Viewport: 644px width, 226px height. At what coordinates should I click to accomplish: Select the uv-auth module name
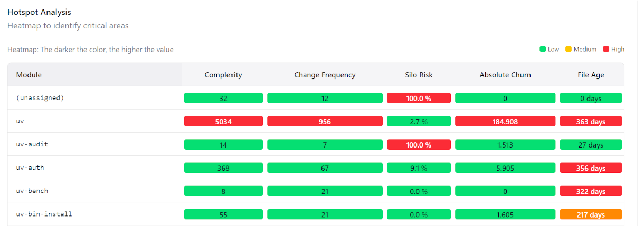pyautogui.click(x=30, y=168)
